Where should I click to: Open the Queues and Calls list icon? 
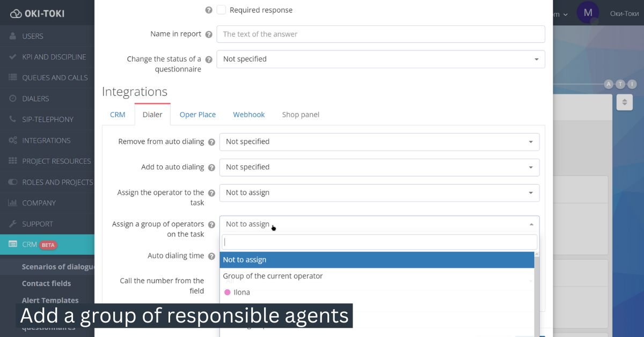point(13,78)
